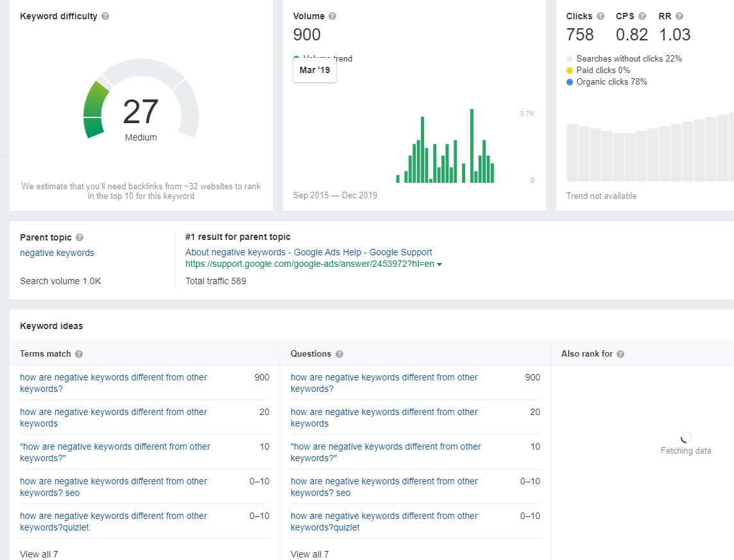
Task: Click the Trend not available text
Action: point(602,196)
